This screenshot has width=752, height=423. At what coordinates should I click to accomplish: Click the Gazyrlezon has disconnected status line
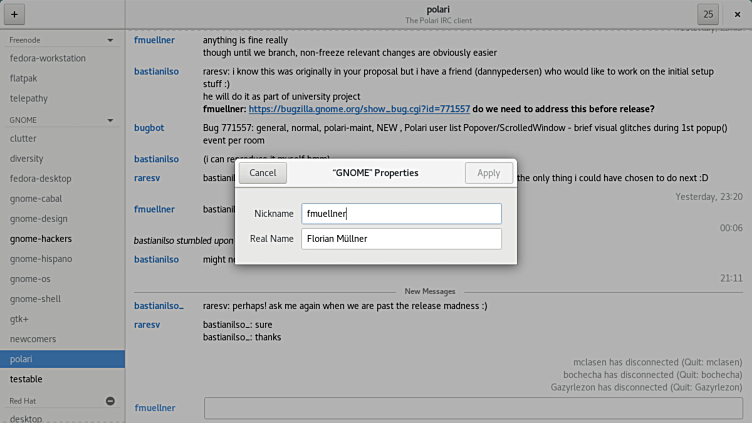[646, 387]
